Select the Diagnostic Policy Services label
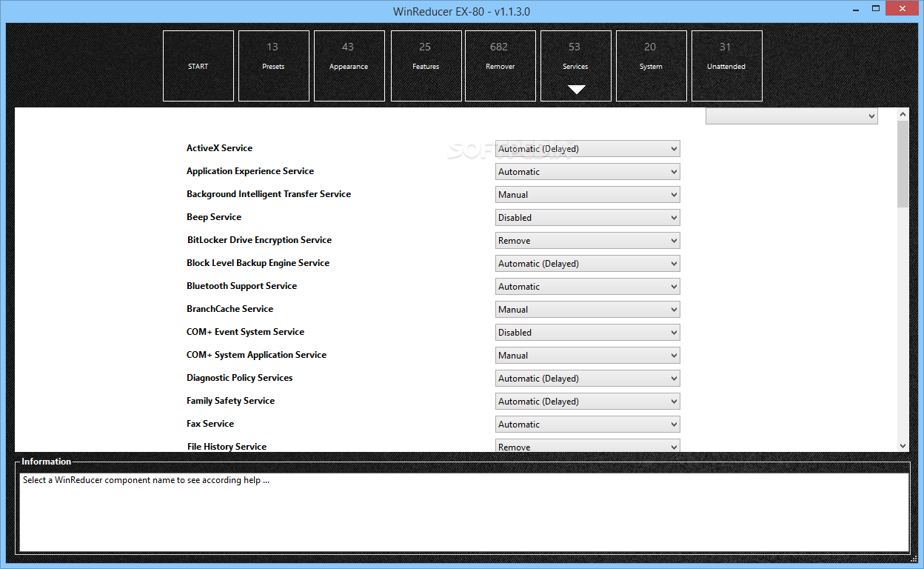924x569 pixels. coord(239,378)
